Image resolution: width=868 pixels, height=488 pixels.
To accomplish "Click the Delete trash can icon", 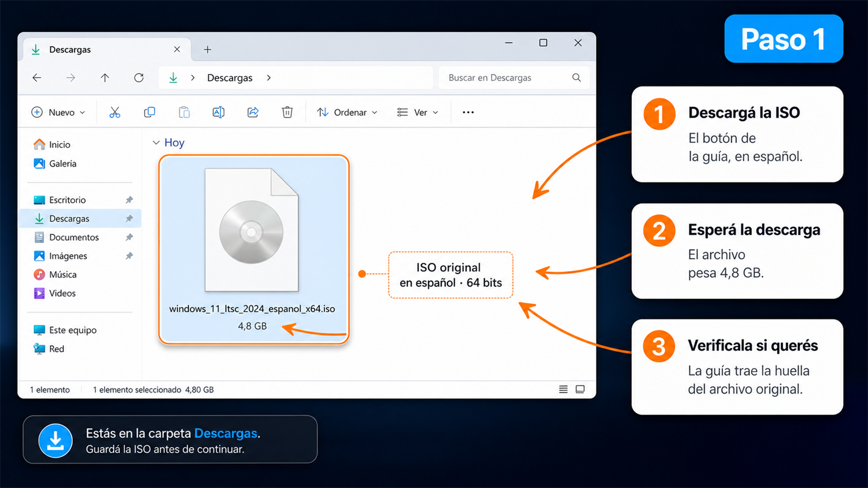I will [x=287, y=112].
